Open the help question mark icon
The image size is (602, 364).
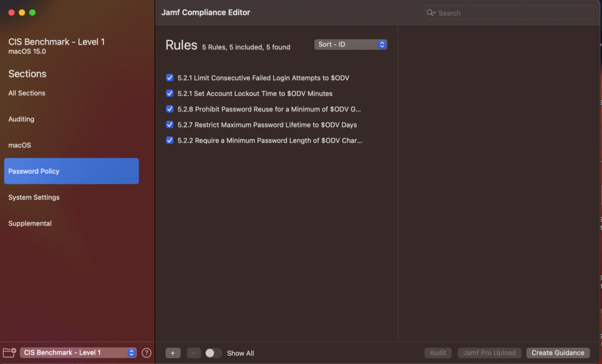[x=147, y=353]
